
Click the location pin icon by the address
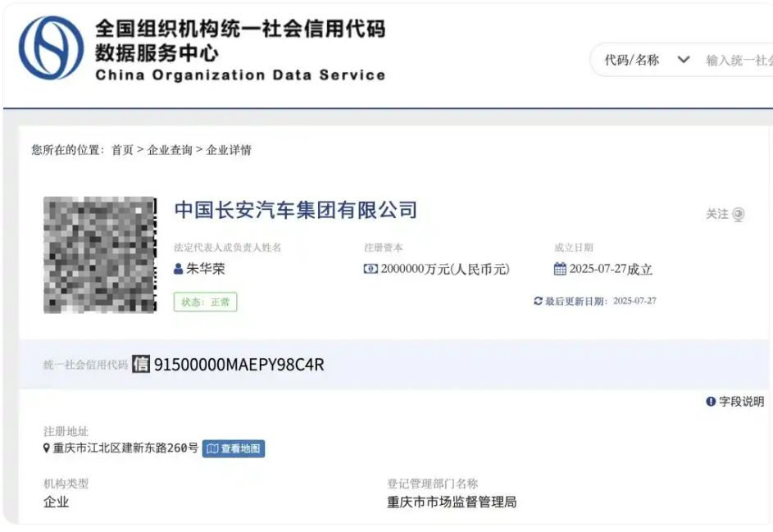pyautogui.click(x=47, y=448)
